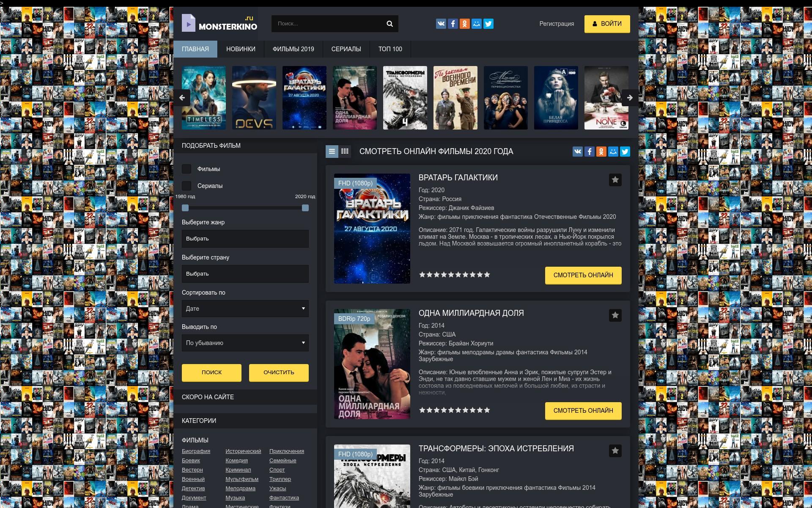The width and height of the screenshot is (812, 508).
Task: Click the Поиск search input field
Action: [327, 24]
